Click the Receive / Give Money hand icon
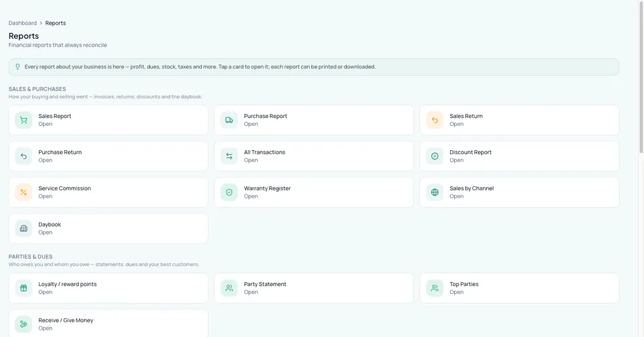The width and height of the screenshot is (644, 337). point(23,324)
